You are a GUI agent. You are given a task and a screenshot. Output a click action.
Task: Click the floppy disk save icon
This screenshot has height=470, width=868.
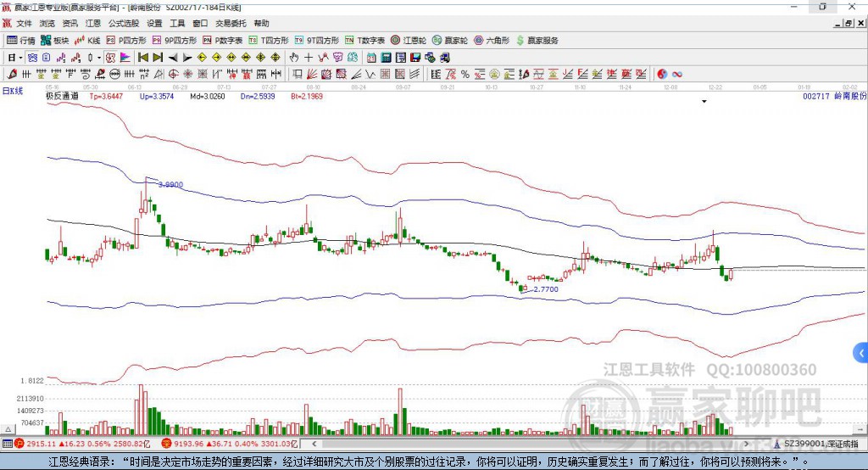pos(415,58)
